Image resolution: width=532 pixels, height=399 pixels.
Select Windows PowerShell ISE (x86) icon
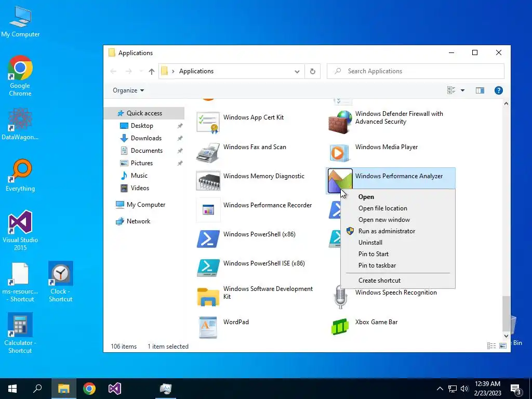pos(208,268)
